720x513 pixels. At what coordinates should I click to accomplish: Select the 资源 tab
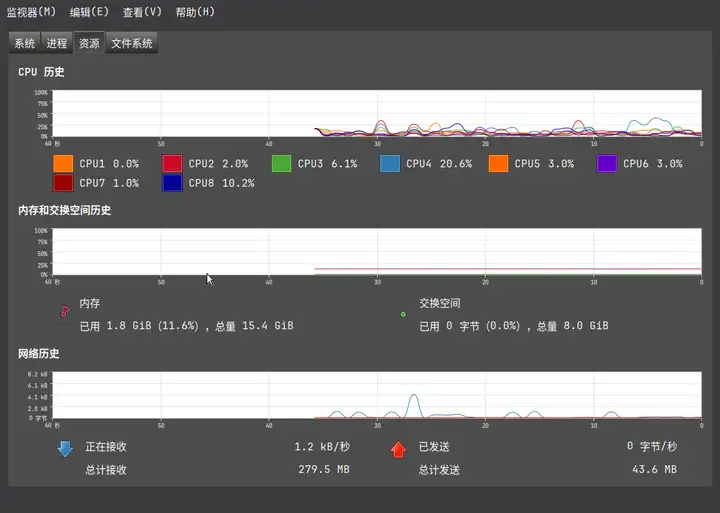click(x=89, y=43)
